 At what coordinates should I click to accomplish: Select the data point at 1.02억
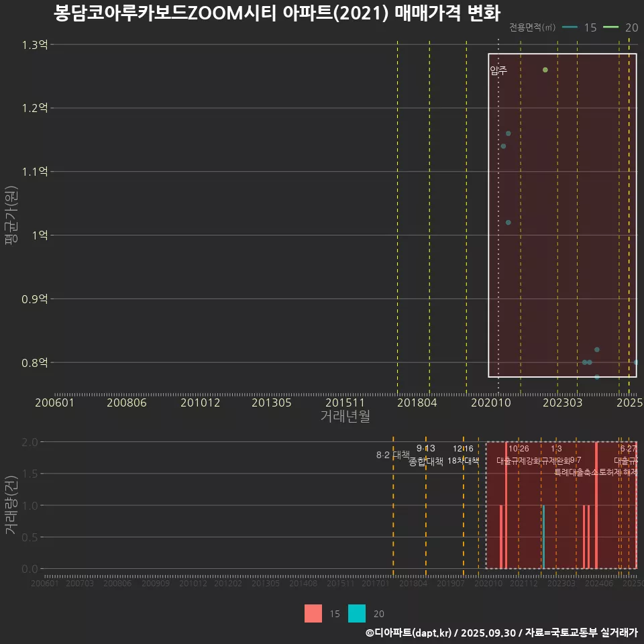point(508,222)
